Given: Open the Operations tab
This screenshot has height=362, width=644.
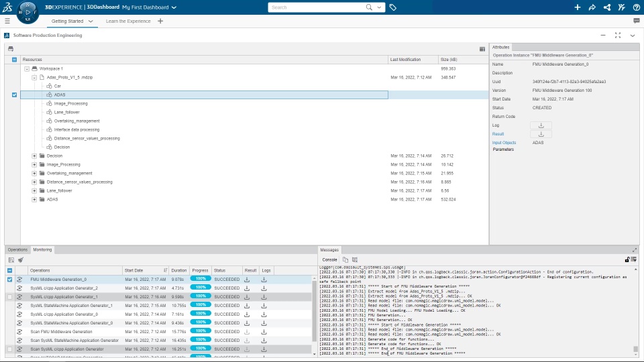Looking at the screenshot, I should coord(17,249).
